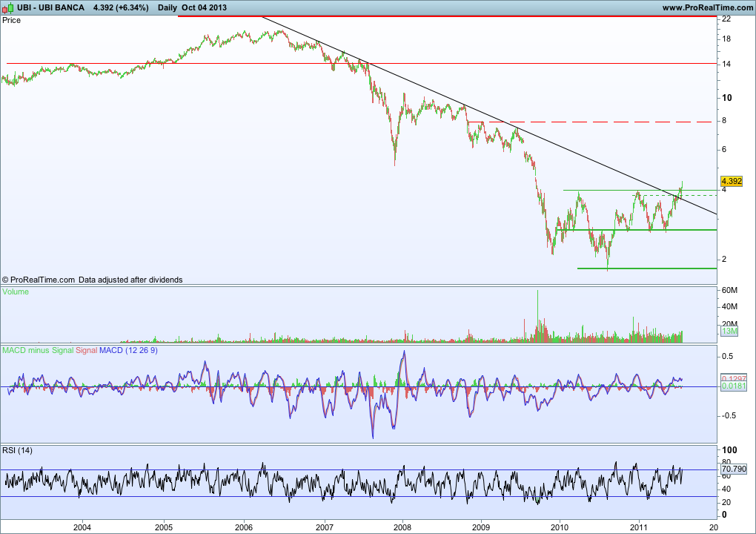Select the thin green dashed line below 4
The width and height of the screenshot is (756, 534).
pos(675,195)
